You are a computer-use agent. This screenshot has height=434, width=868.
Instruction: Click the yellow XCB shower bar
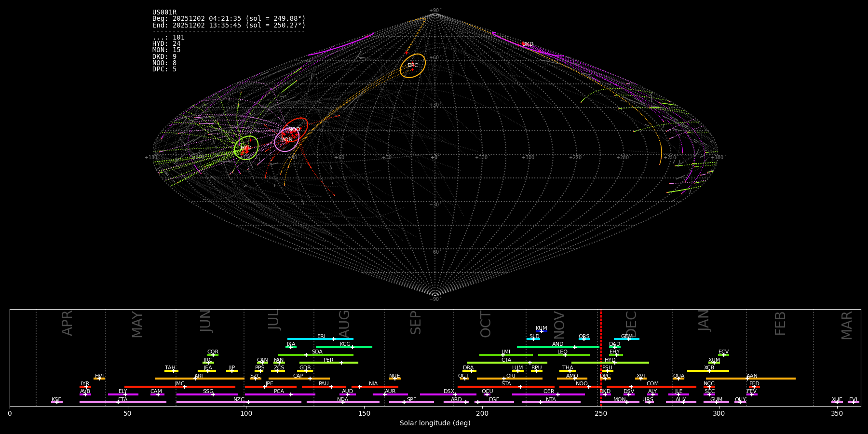click(x=708, y=371)
